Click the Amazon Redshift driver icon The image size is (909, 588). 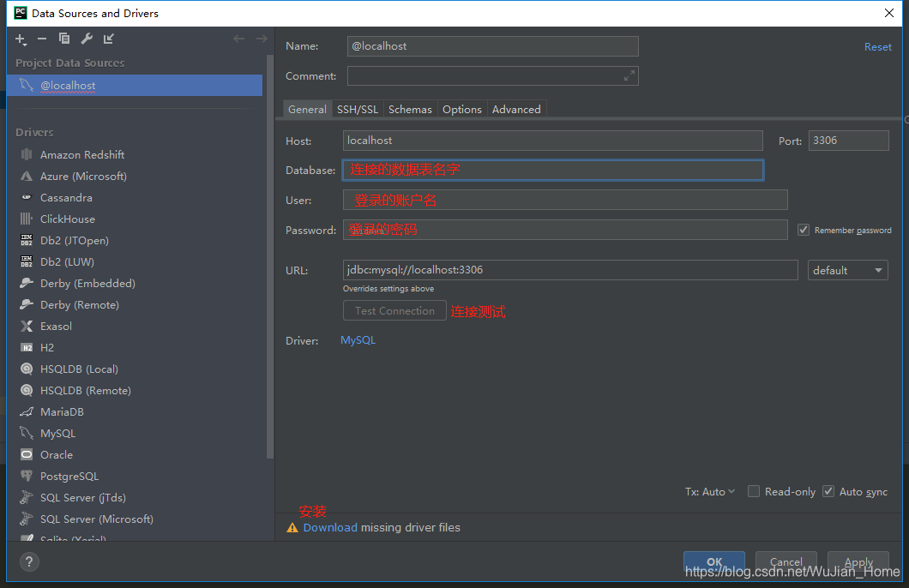(27, 154)
